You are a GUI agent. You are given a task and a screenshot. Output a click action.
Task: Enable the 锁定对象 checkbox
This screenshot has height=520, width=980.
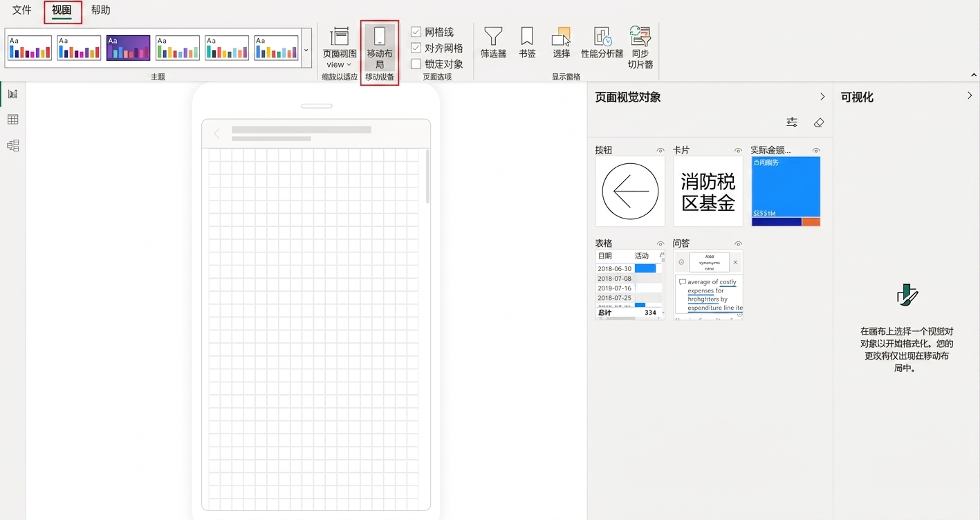[416, 64]
